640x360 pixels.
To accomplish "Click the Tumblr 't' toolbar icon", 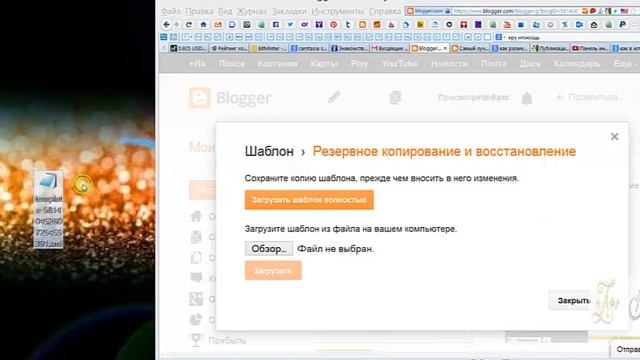I will (x=348, y=24).
